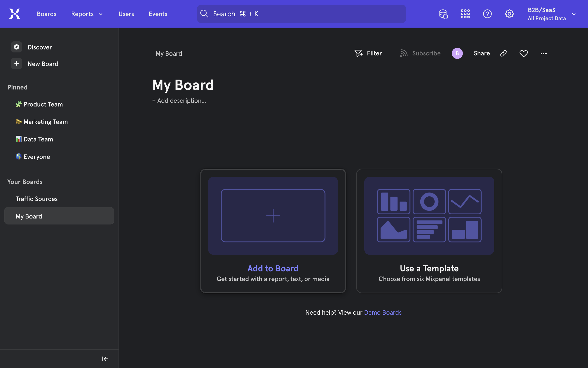The width and height of the screenshot is (588, 368).
Task: Select My Board in sidebar
Action: (59, 216)
